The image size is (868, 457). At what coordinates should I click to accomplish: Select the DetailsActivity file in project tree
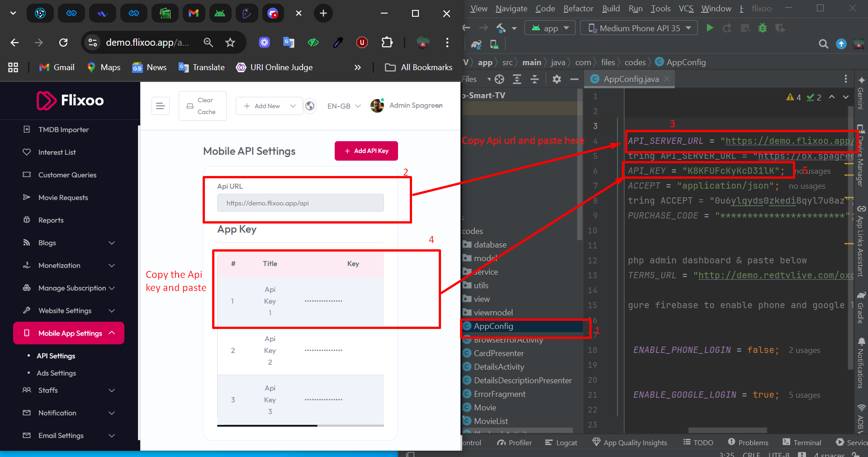(x=498, y=367)
